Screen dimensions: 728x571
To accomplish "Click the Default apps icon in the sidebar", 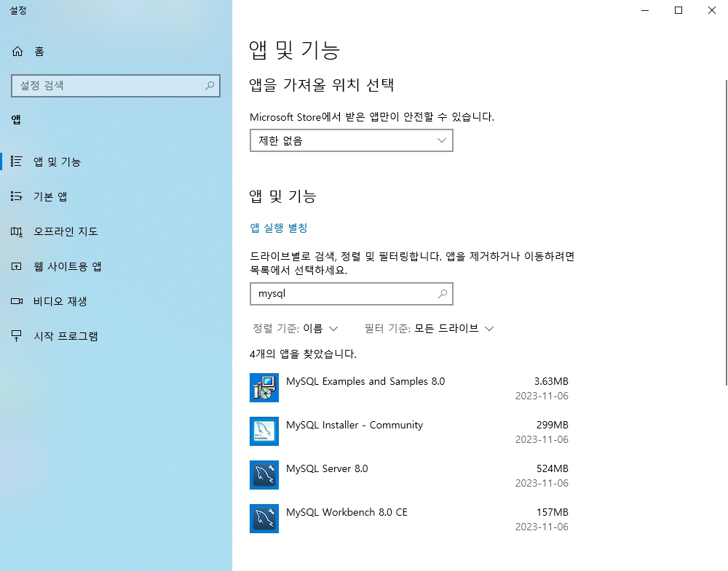I will click(17, 196).
